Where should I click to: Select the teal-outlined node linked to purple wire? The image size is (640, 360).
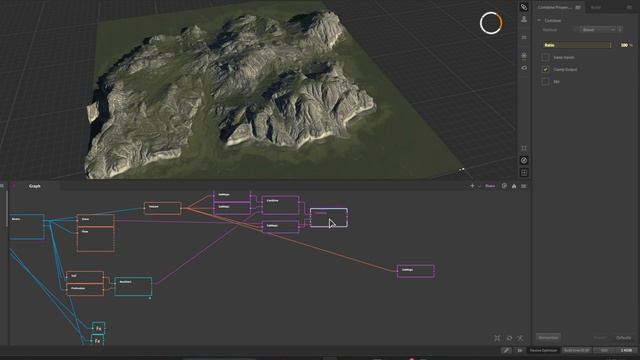[x=133, y=286]
